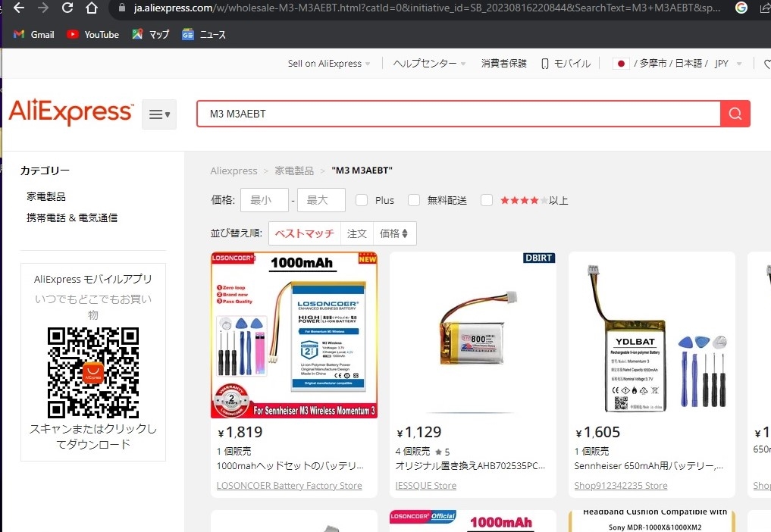Viewport: 771px width, 532px height.
Task: Select the ベストマッチ sort tab
Action: tap(304, 233)
